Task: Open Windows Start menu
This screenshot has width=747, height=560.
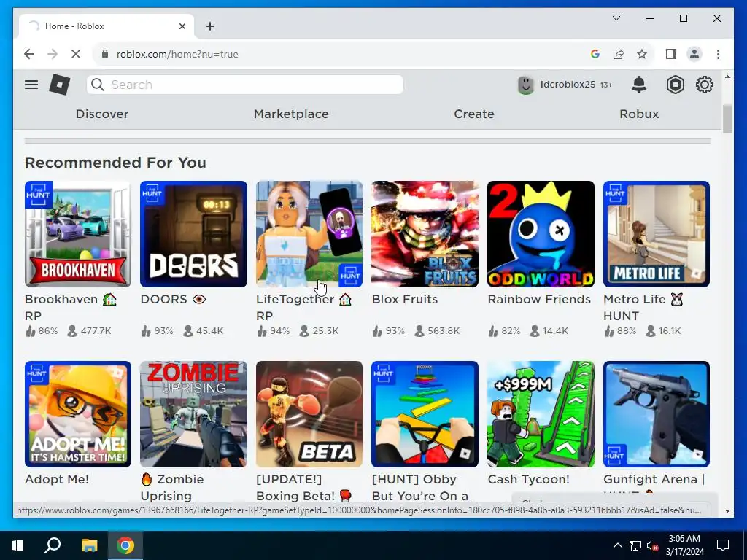Action: coord(18,545)
